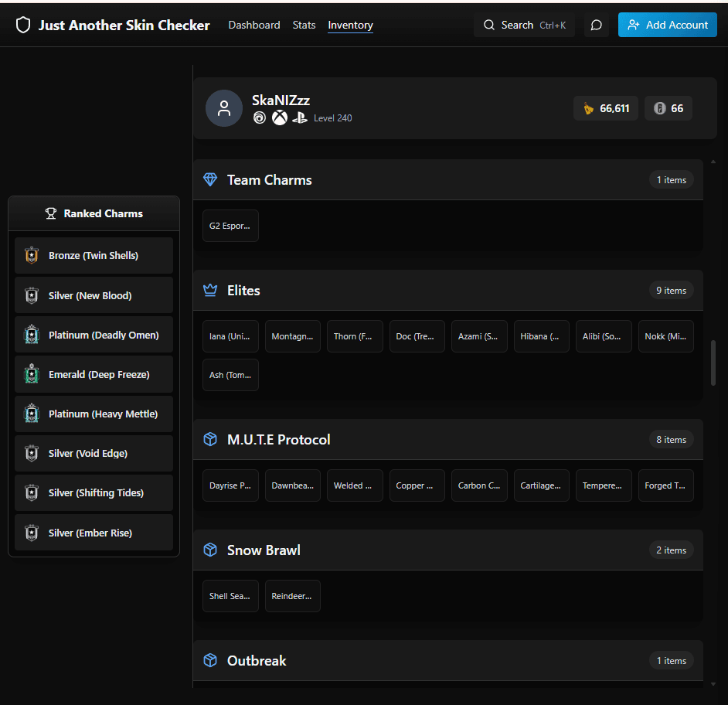Click the Xbox platform icon
The image size is (728, 705).
click(280, 118)
